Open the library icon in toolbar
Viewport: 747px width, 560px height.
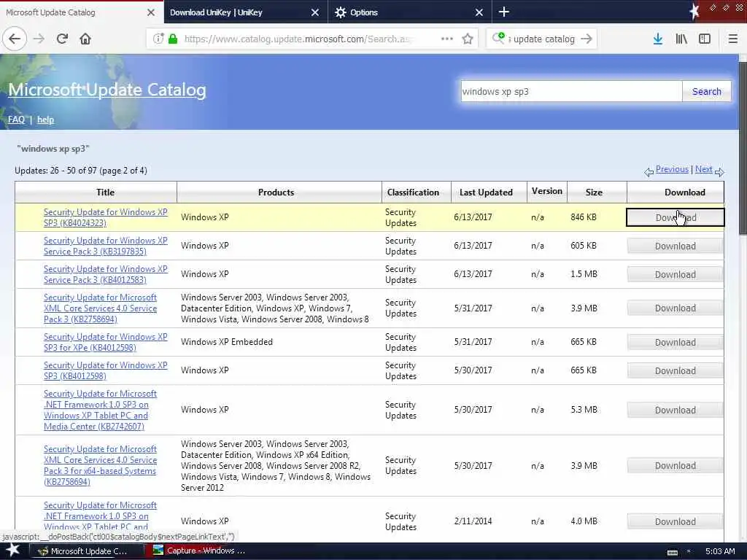681,39
